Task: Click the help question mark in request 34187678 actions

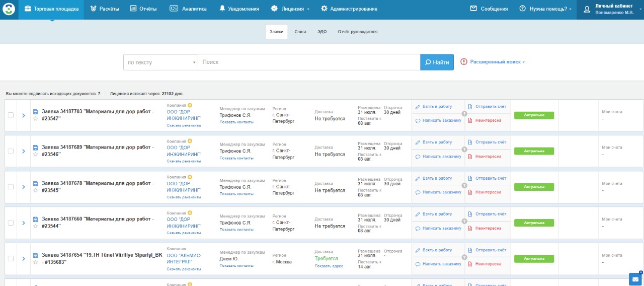Action: (x=464, y=185)
